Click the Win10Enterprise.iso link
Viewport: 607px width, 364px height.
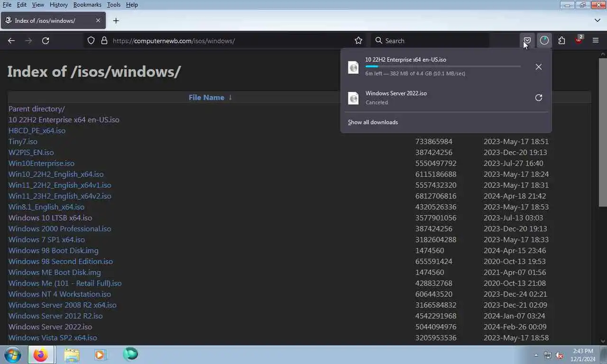[x=41, y=163]
